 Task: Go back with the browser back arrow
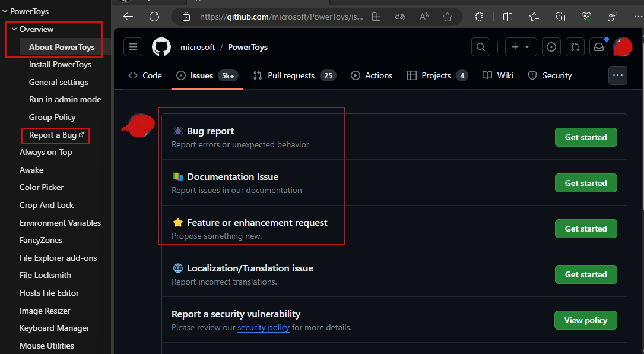click(x=128, y=17)
